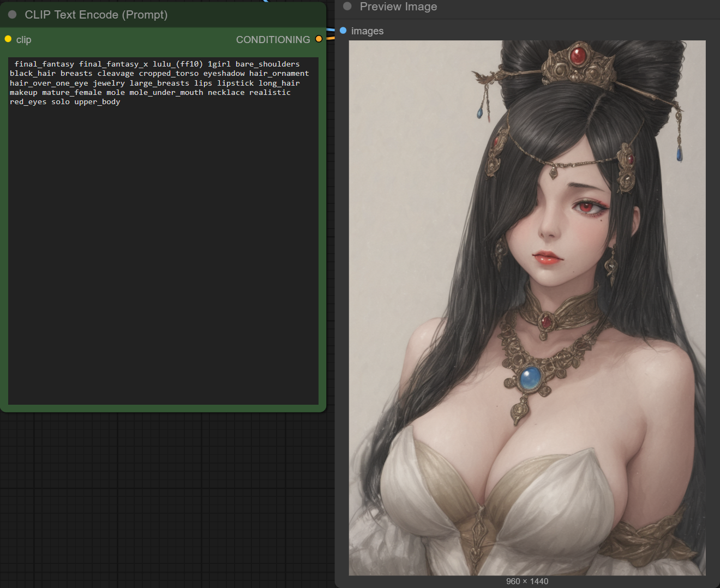Click the CONDITIONING output label
720x588 pixels.
pyautogui.click(x=273, y=40)
